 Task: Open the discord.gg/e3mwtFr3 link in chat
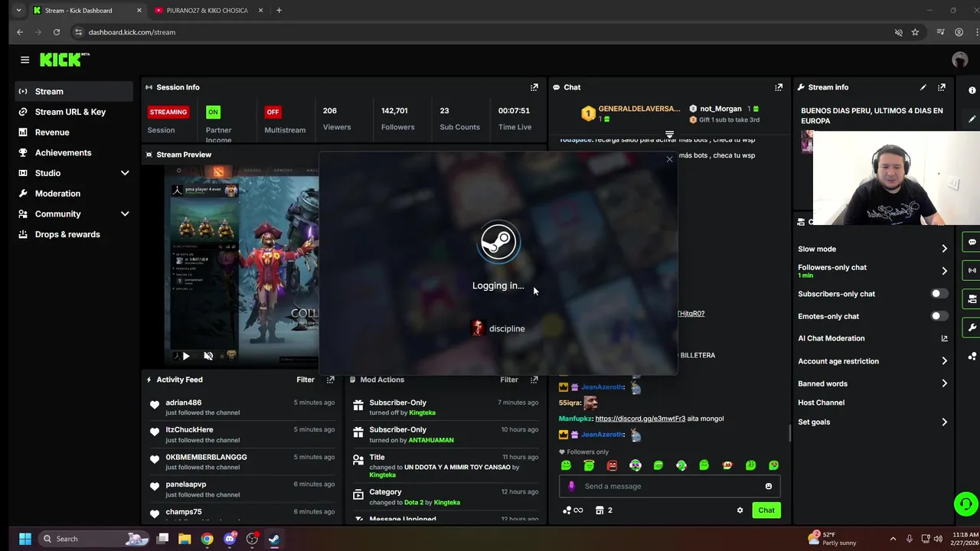pyautogui.click(x=640, y=419)
